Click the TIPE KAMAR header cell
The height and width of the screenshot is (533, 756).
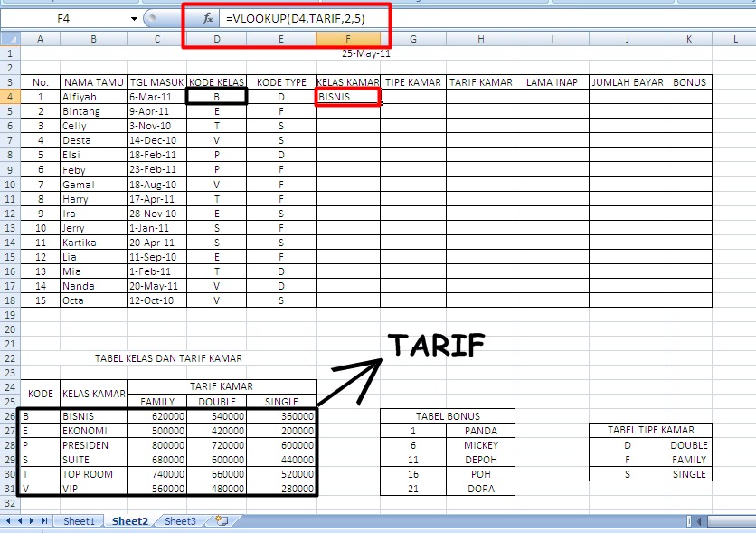413,82
